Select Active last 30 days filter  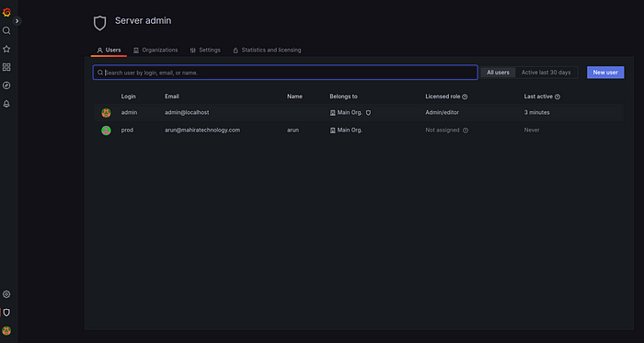pyautogui.click(x=546, y=73)
